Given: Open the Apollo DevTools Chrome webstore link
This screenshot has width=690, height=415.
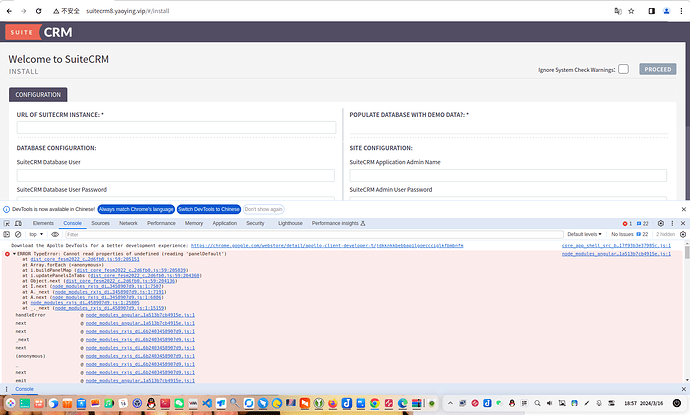Looking at the screenshot, I should click(x=327, y=246).
